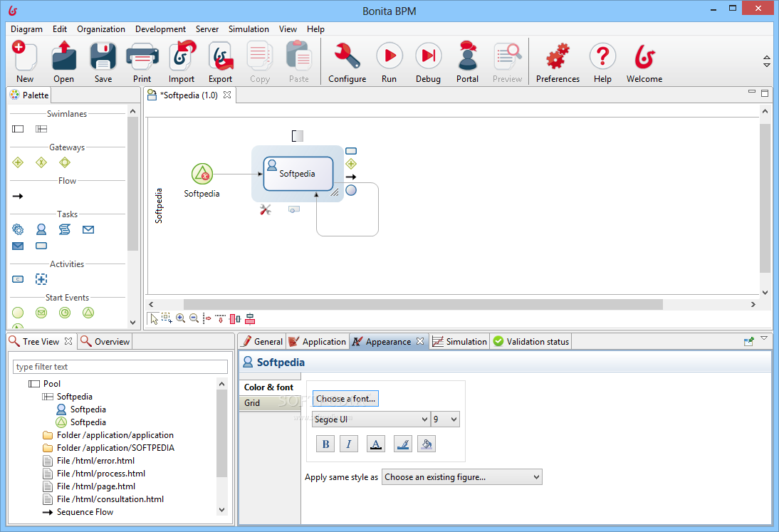Select the Call activity palette icon

[18, 279]
